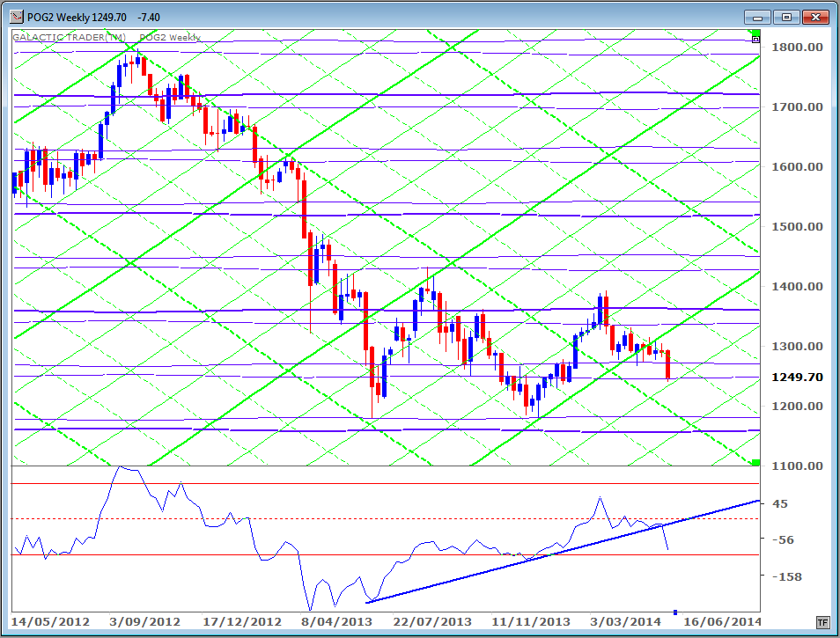Click the 1700.00 price axis label
Viewport: 840px width, 638px height.
pyautogui.click(x=797, y=107)
